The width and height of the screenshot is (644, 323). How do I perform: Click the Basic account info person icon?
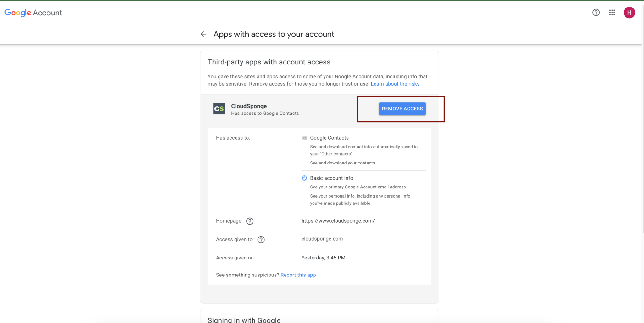point(304,178)
